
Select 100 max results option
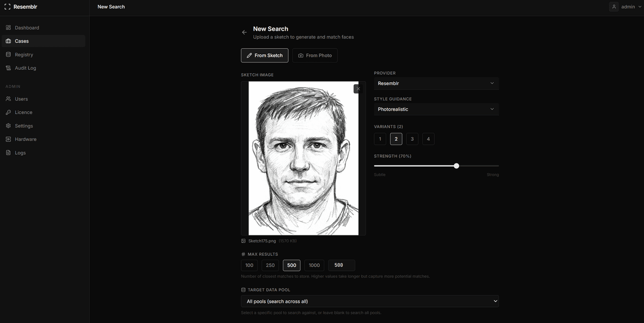(249, 265)
